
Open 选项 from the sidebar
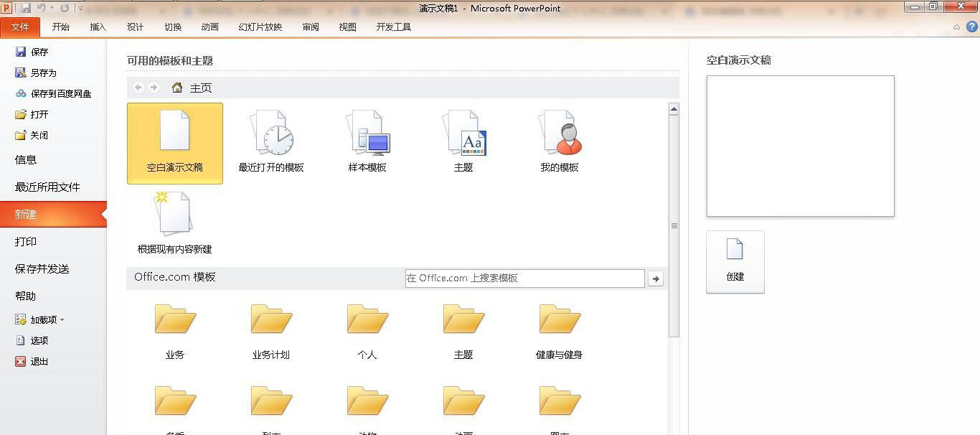(32, 340)
